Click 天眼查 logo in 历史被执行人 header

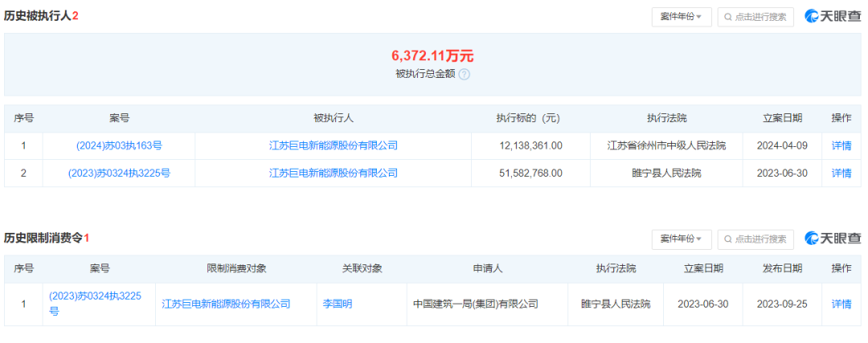[833, 17]
